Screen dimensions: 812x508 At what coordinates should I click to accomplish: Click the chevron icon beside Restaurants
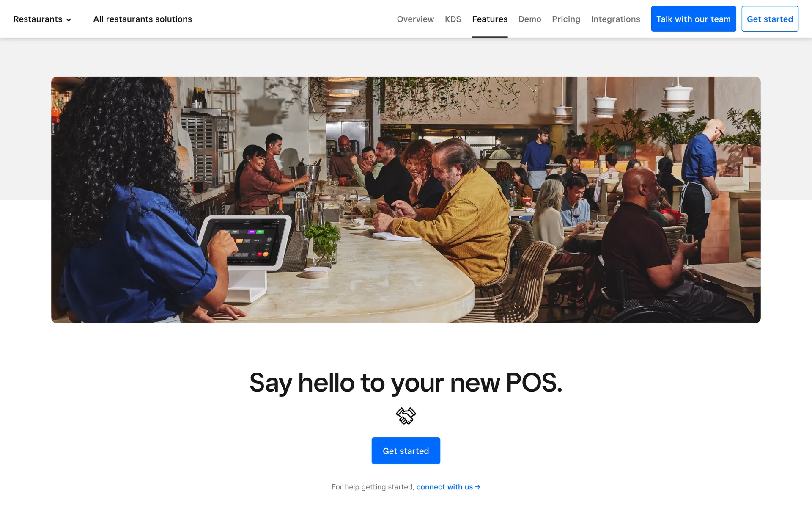coord(69,19)
